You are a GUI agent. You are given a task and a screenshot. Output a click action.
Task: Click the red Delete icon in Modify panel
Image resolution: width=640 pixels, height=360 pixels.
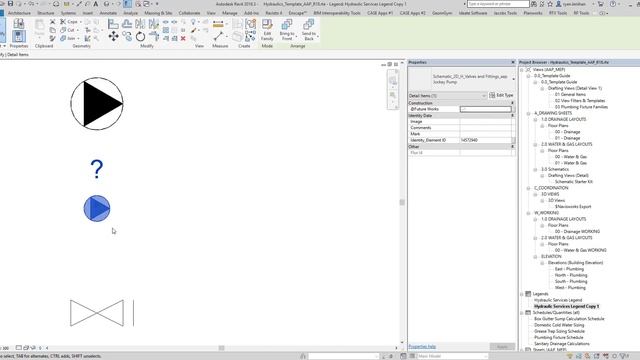pyautogui.click(x=183, y=38)
